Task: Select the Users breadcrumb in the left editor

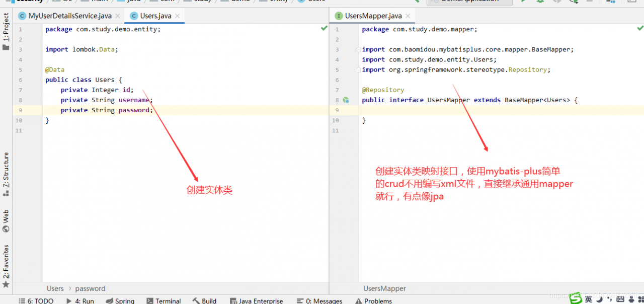Action: [x=55, y=288]
